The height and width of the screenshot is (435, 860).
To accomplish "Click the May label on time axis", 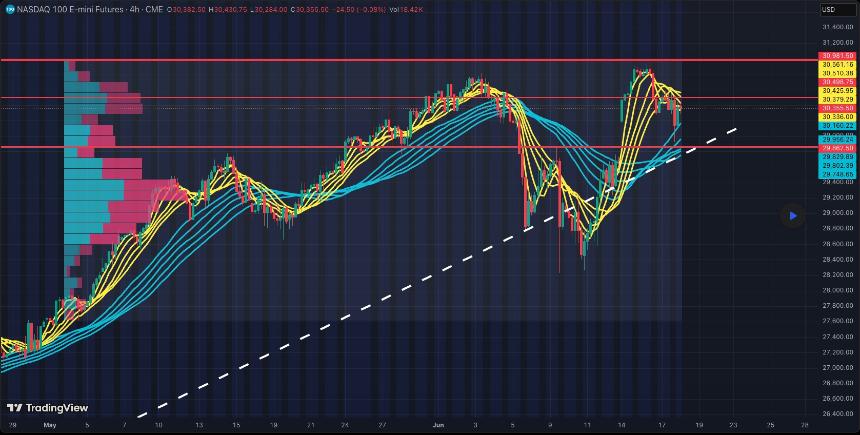I will point(49,425).
